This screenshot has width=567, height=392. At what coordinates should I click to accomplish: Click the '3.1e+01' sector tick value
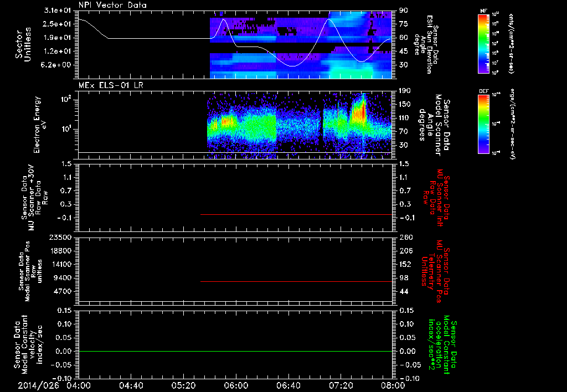(x=58, y=11)
